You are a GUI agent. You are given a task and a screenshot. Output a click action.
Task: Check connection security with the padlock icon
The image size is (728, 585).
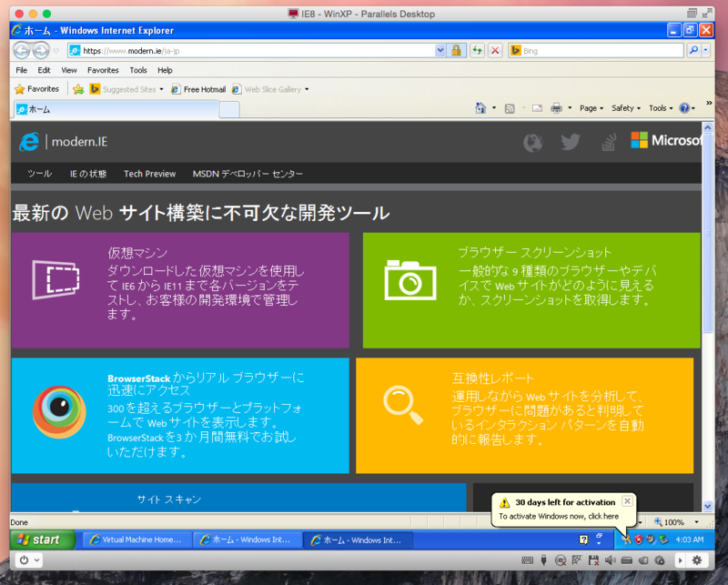[x=458, y=50]
